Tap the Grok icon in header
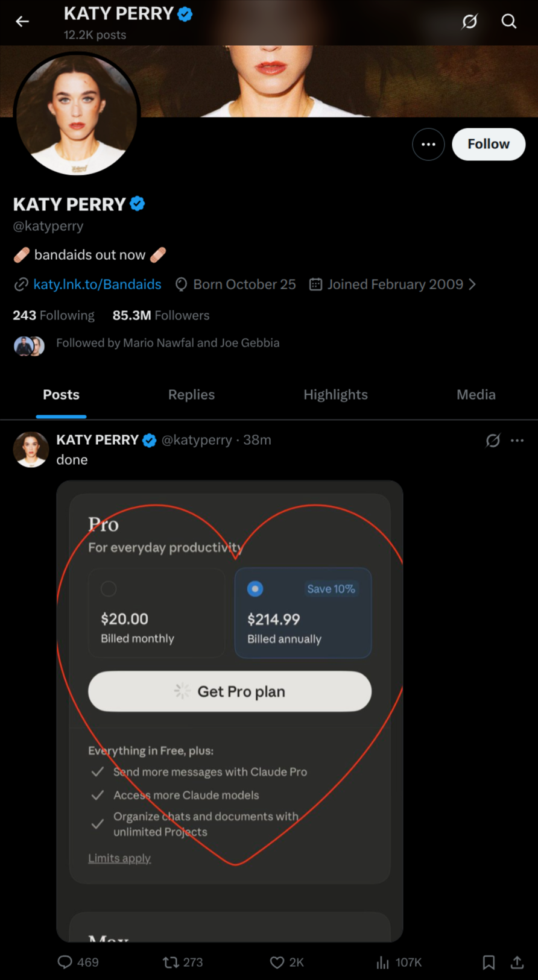Image resolution: width=538 pixels, height=980 pixels. click(469, 22)
